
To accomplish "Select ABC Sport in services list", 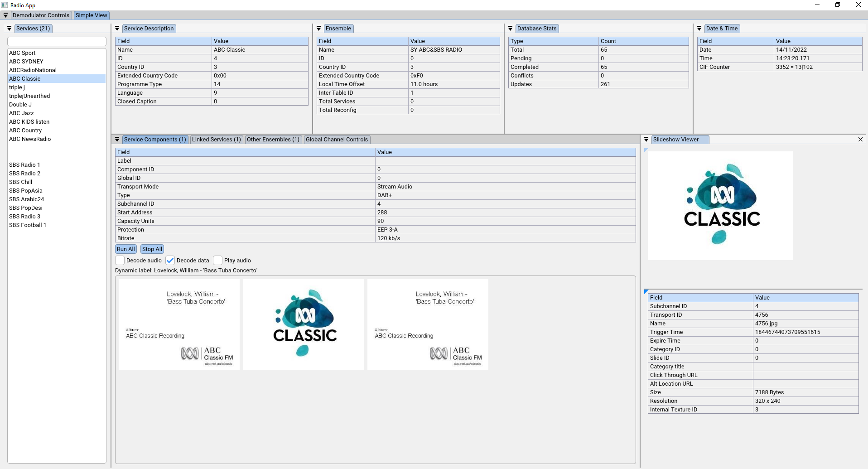I will click(57, 53).
